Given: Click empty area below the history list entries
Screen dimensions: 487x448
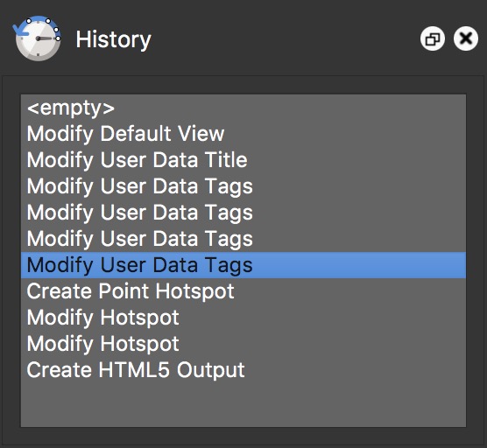Looking at the screenshot, I should point(243,405).
